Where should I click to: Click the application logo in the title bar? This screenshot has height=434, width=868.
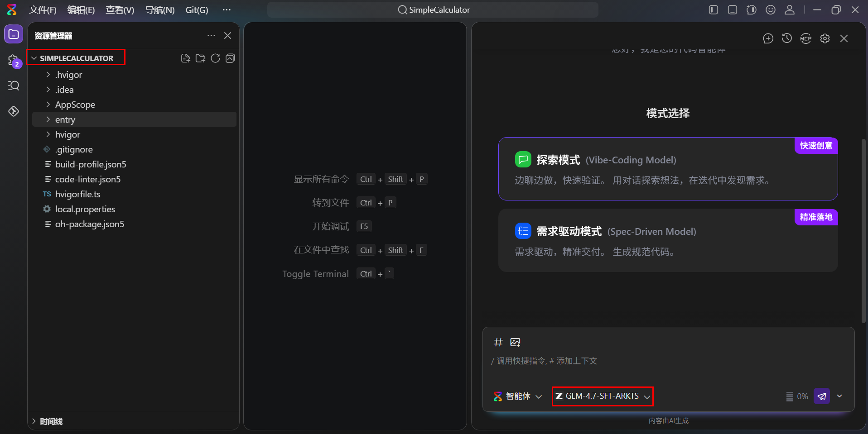12,10
